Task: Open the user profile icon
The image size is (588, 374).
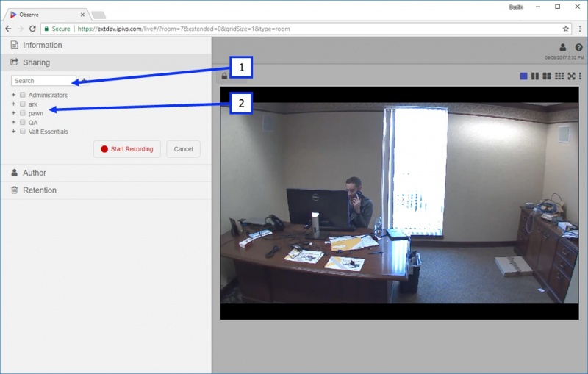Action: click(x=562, y=47)
